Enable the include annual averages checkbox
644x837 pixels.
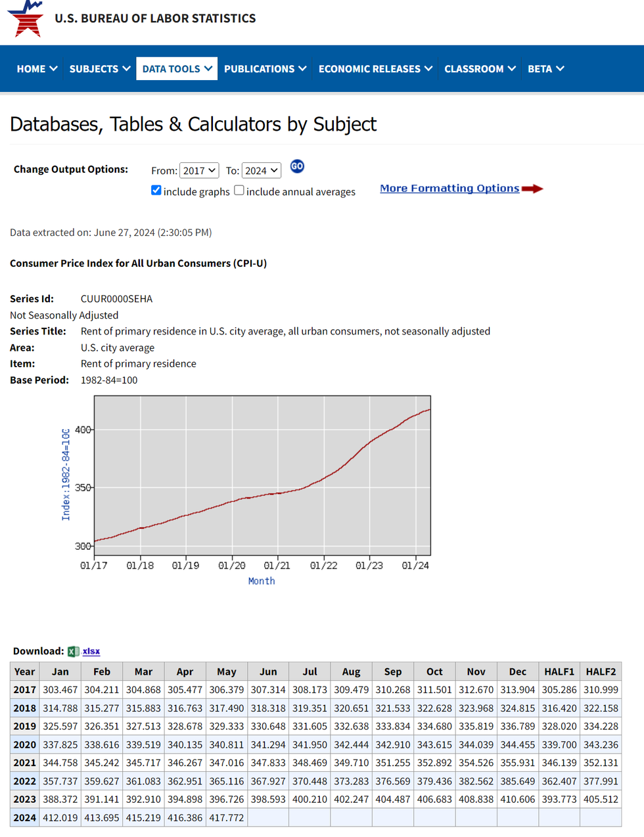[x=239, y=191]
